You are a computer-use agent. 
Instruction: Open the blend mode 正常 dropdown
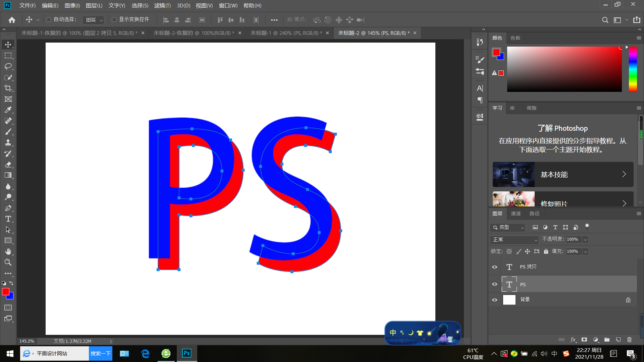coord(514,240)
